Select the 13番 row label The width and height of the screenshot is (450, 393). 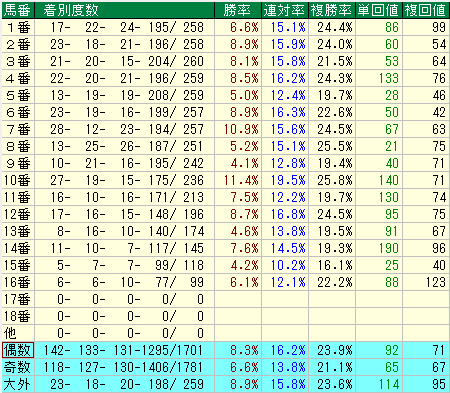pyautogui.click(x=18, y=231)
